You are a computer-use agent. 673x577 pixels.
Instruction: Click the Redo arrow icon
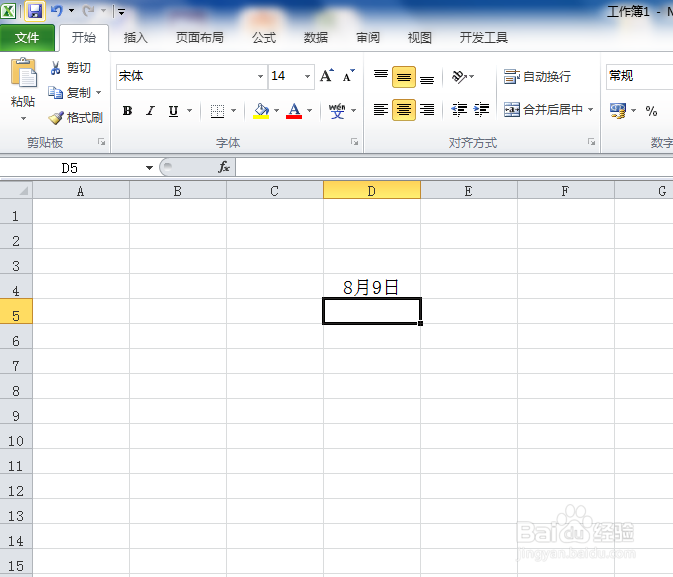coord(88,11)
